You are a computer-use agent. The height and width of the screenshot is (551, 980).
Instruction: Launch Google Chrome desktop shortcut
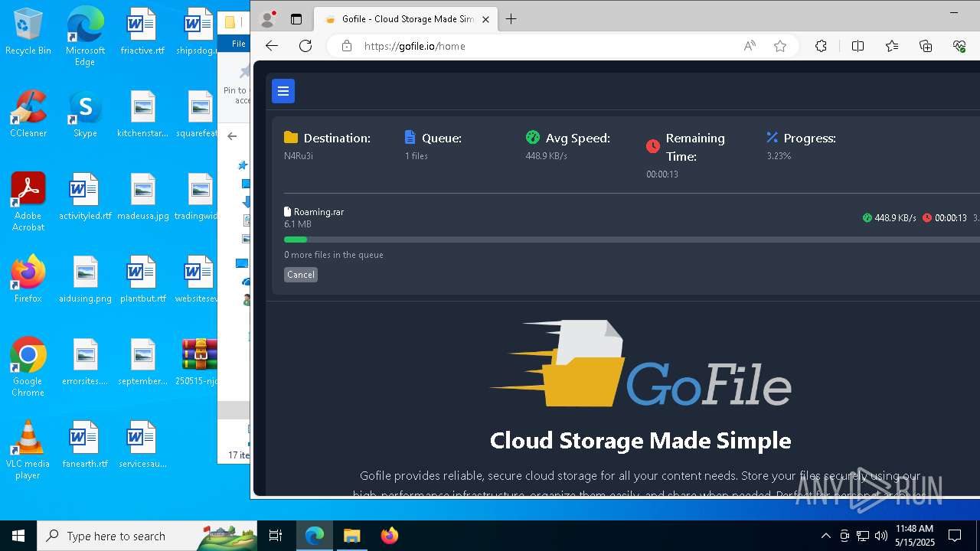[28, 367]
